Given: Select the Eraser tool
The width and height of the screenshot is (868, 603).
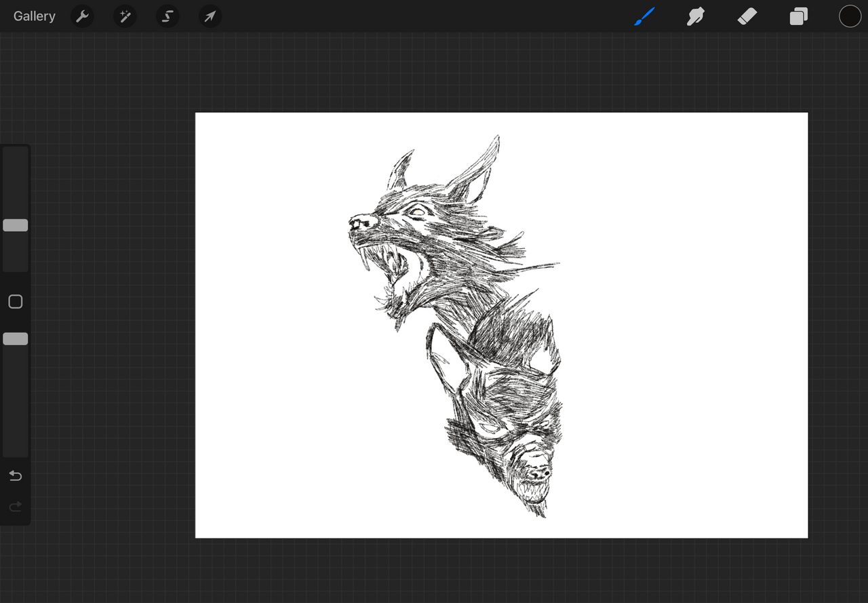Looking at the screenshot, I should click(x=747, y=16).
